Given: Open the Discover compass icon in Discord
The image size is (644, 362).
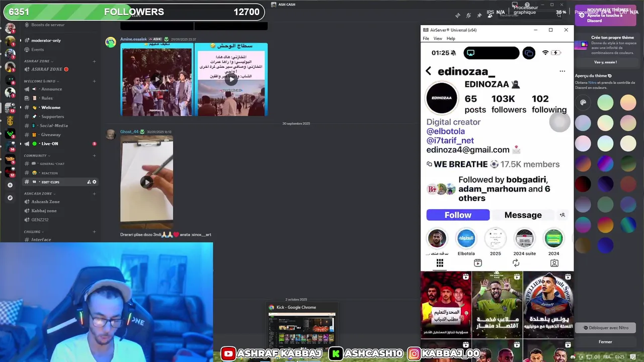Looking at the screenshot, I should pyautogui.click(x=10, y=198).
